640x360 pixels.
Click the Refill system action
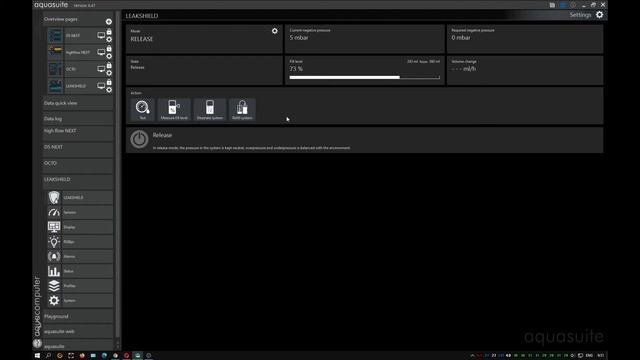pos(242,109)
